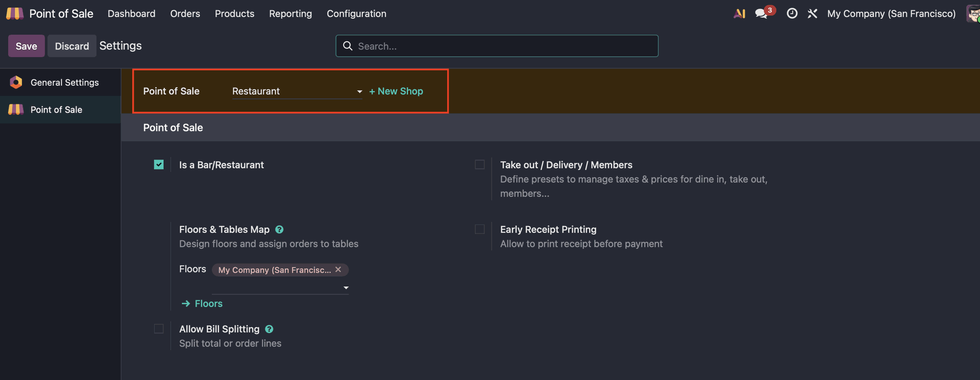Remove the My Company floor tag
The width and height of the screenshot is (980, 380).
(338, 270)
